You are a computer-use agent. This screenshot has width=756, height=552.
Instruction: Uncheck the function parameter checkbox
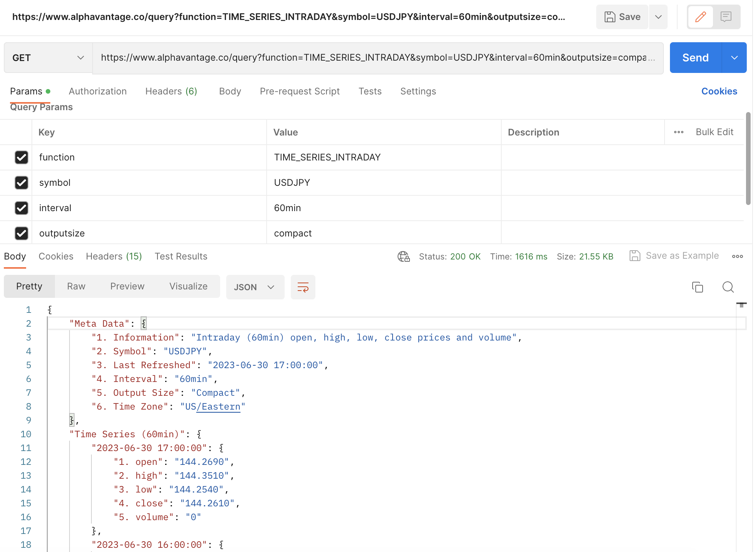[x=22, y=157]
